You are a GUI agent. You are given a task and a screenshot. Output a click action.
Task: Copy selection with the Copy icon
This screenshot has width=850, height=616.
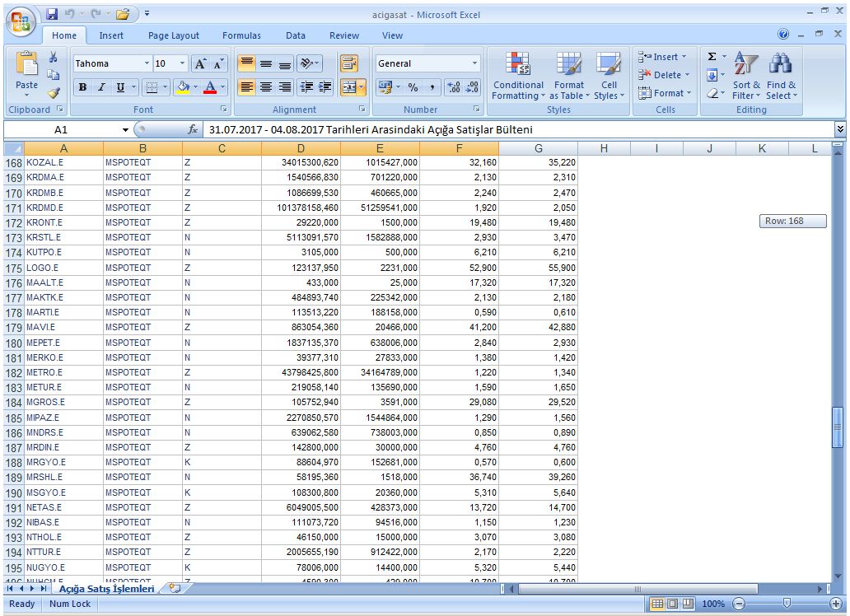point(53,75)
